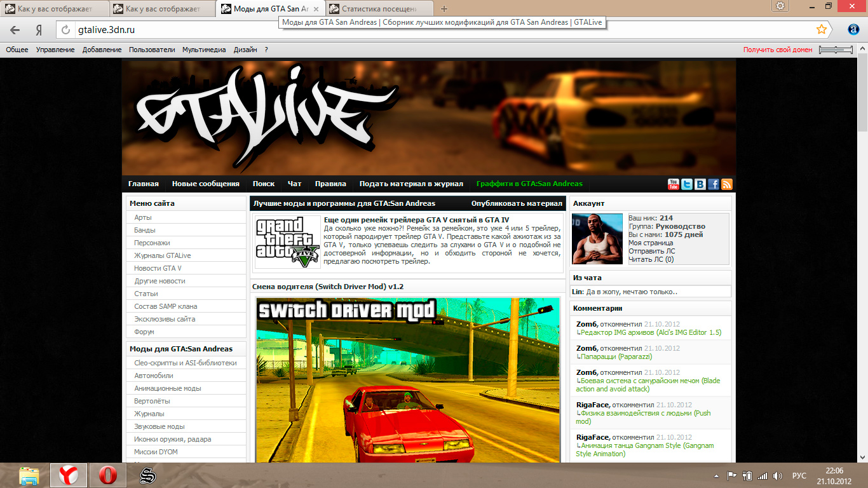Bookmark the page with the star icon
This screenshot has width=868, height=488.
(822, 29)
